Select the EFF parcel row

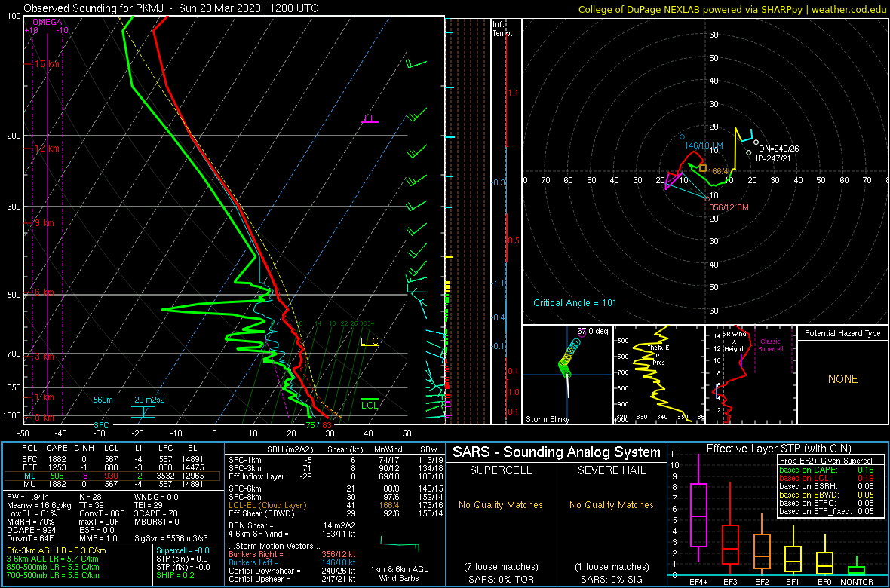(112, 467)
